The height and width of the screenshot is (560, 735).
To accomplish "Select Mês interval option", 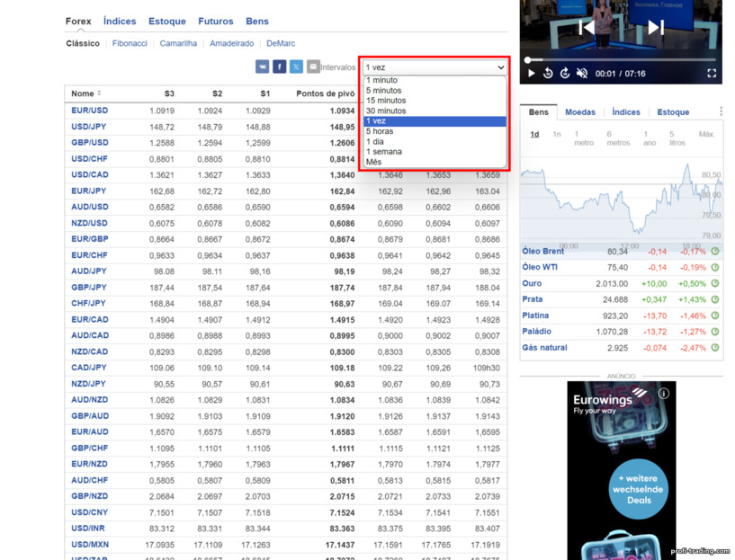I will point(435,162).
